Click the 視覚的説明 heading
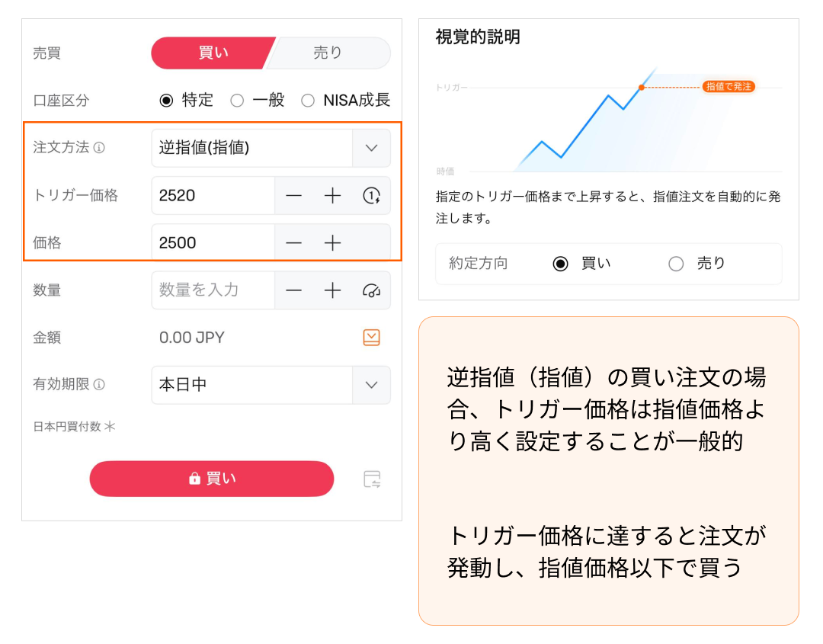This screenshot has height=644, width=823. point(478,37)
